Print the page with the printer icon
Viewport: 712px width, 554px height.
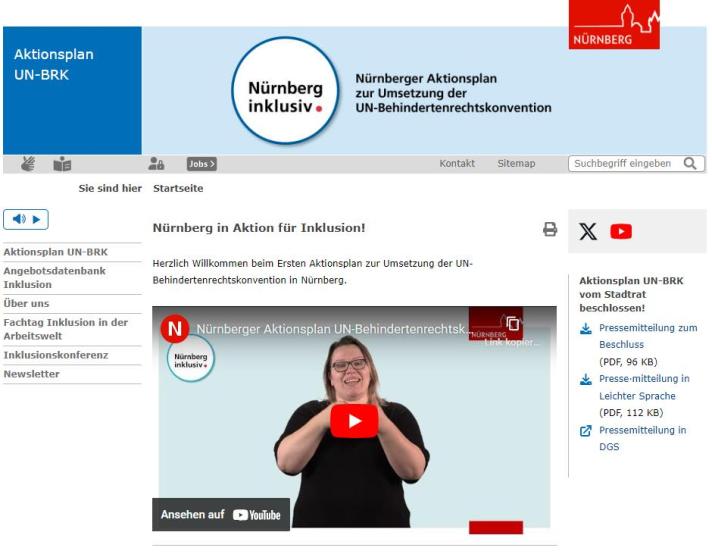[x=550, y=229]
